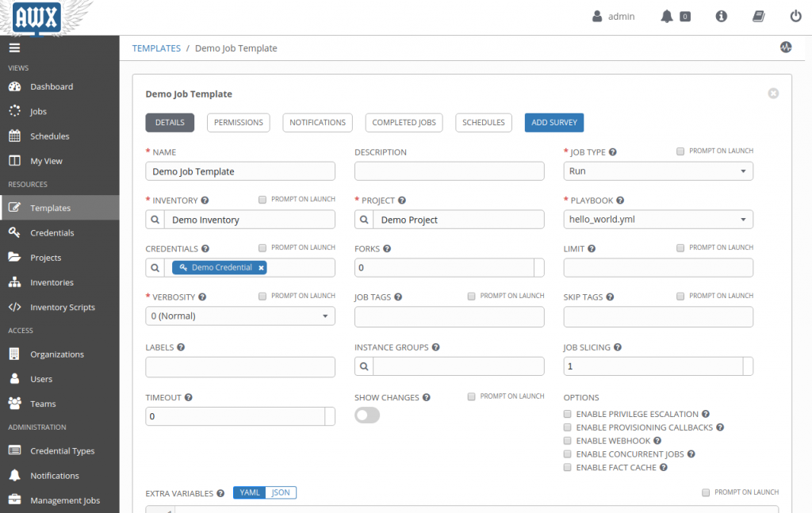Check Prompt on Launch for Verbosity
The height and width of the screenshot is (513, 812).
[262, 296]
